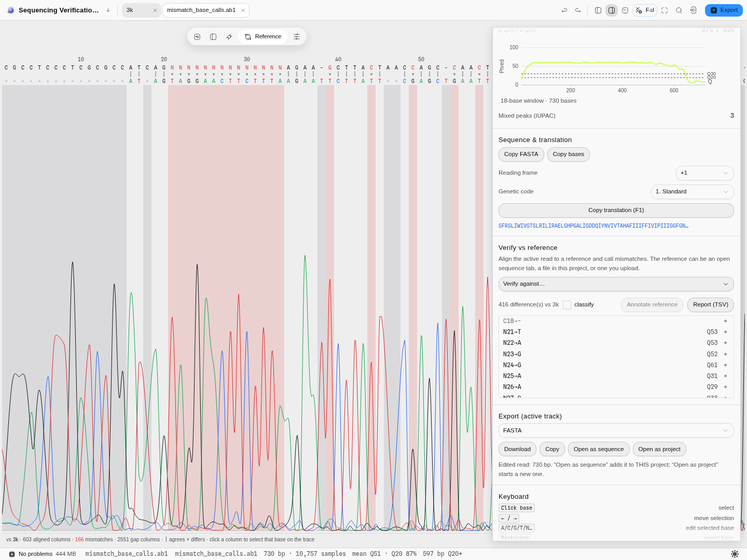
Task: Click the No problems status indicator
Action: coord(31,554)
